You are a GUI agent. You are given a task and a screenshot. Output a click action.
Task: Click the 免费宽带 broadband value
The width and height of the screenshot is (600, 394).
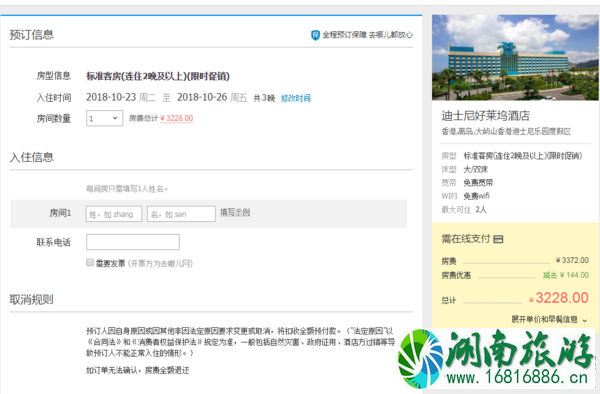(478, 183)
